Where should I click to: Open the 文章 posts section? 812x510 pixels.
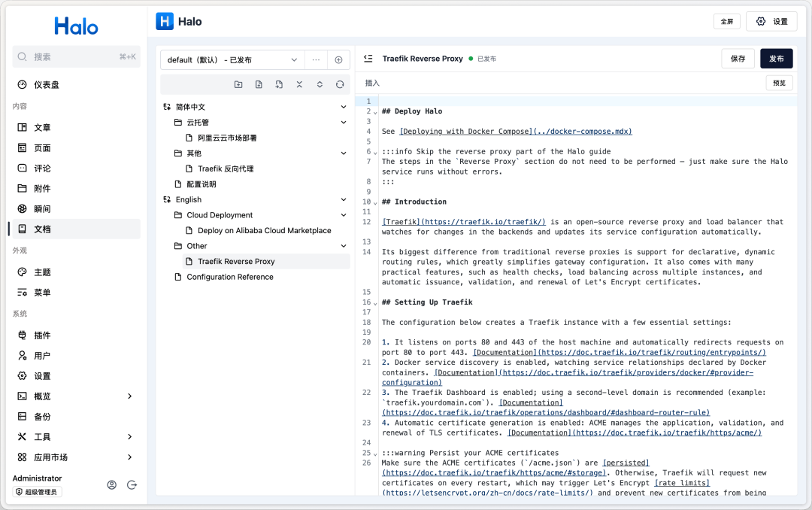[x=75, y=128]
